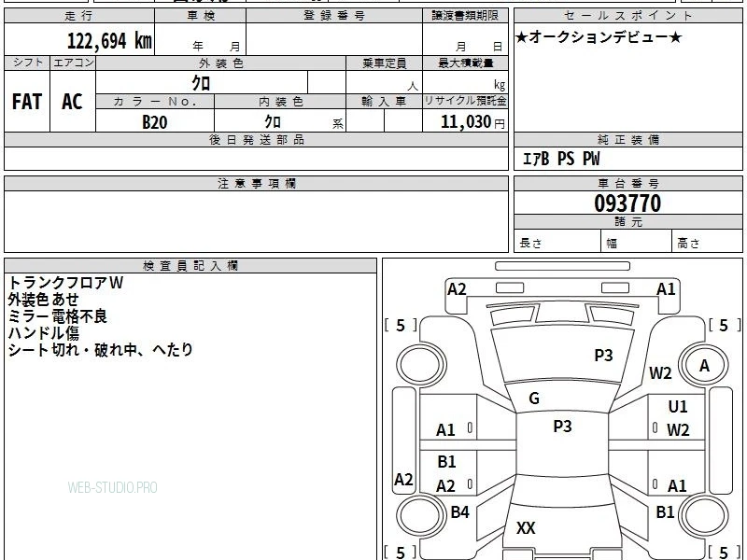747x560 pixels.
Task: Click the A2 mark at bumper corner
Action: [x=457, y=289]
